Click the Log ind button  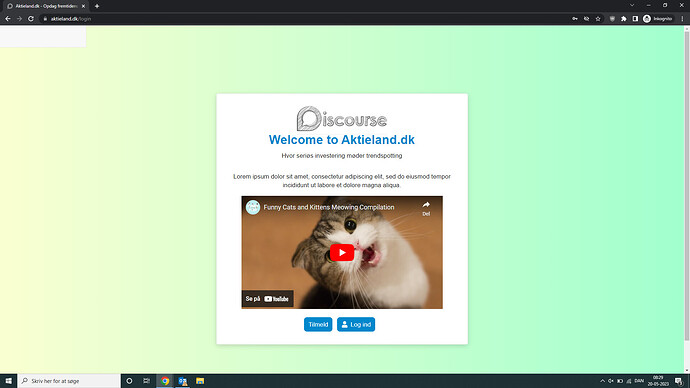tap(356, 324)
